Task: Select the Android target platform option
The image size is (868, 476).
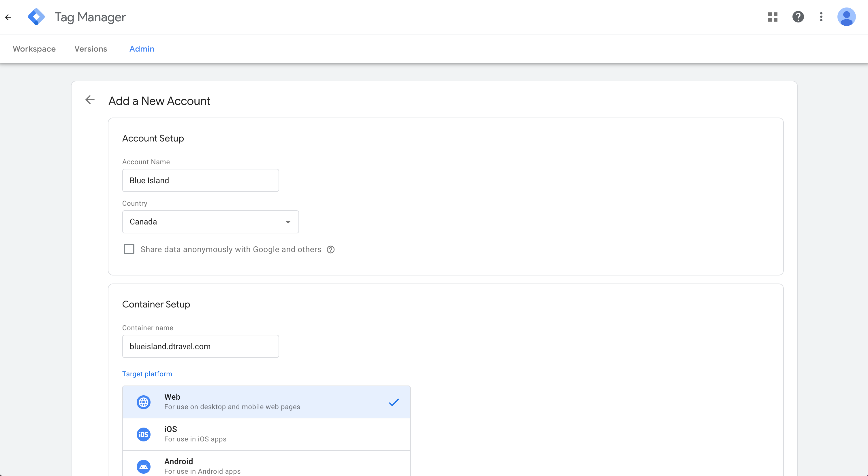Action: (x=266, y=464)
